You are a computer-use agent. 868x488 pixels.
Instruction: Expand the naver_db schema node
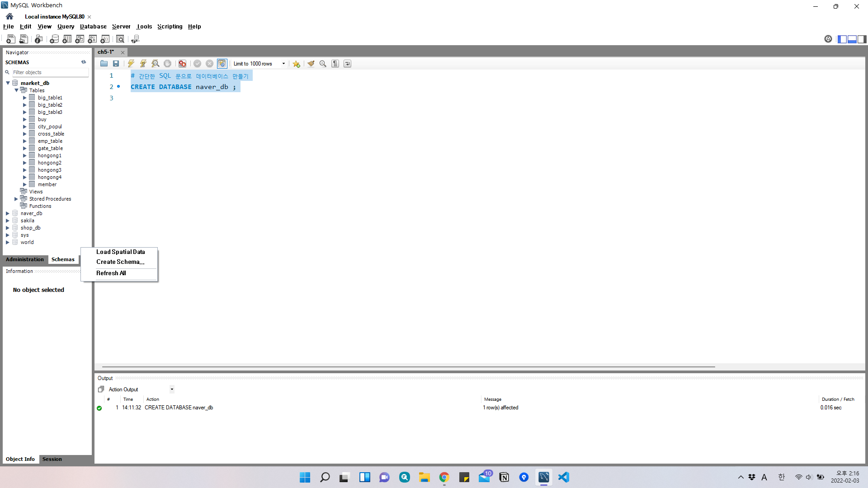point(8,213)
